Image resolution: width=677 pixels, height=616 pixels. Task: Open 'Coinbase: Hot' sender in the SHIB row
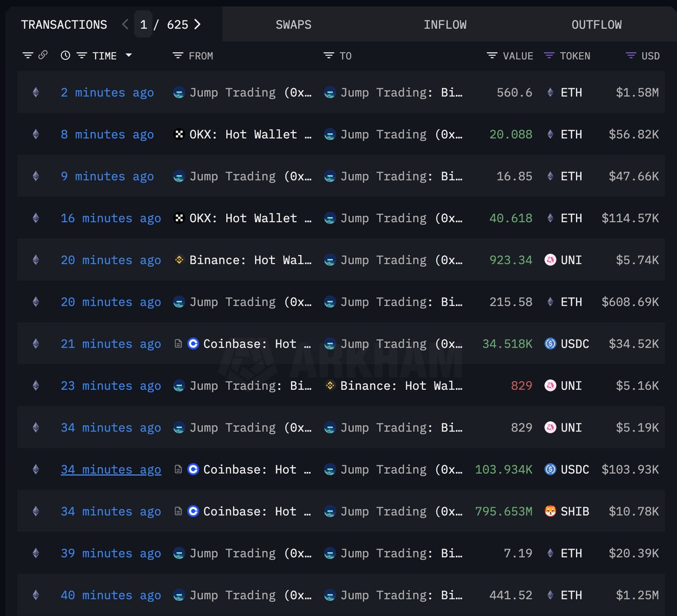click(257, 511)
